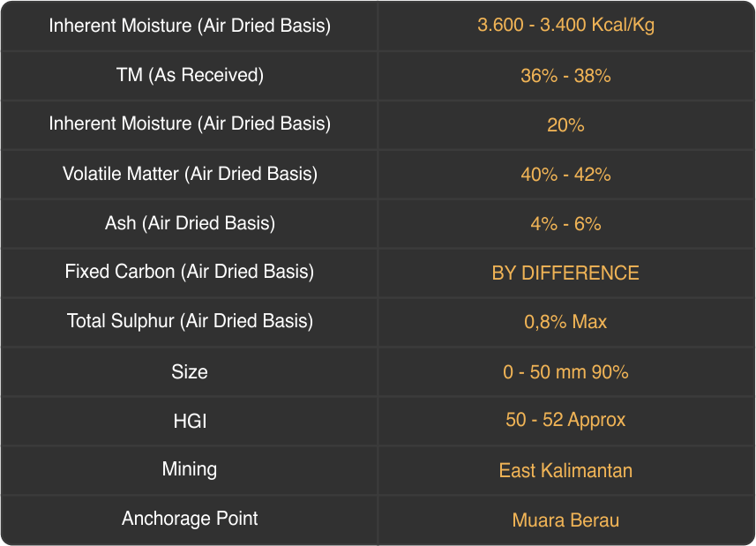This screenshot has height=546, width=756.
Task: Click the "Ash (Air Dried Basis)" row label
Action: coord(190,224)
